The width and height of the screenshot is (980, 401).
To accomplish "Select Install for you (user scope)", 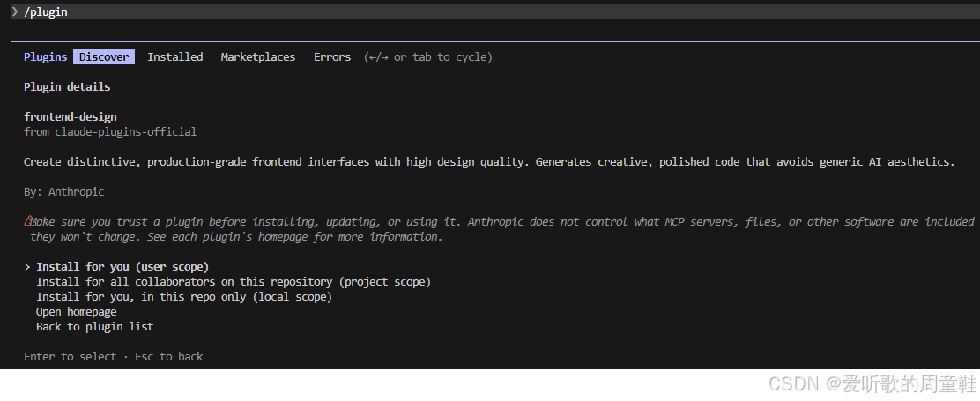I will coord(122,267).
